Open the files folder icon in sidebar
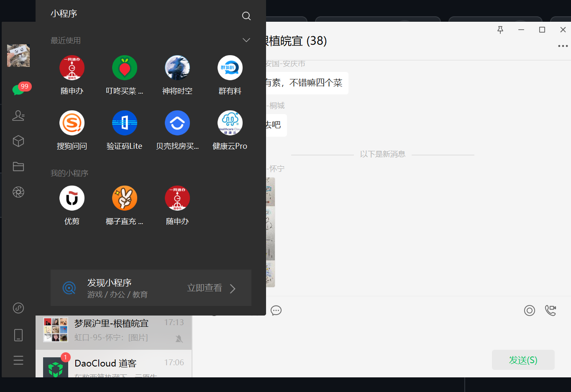This screenshot has width=571, height=392. click(x=18, y=167)
